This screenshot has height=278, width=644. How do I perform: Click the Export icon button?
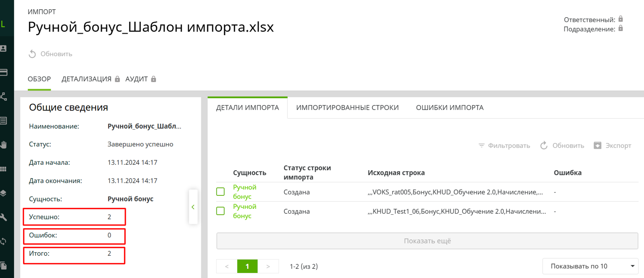click(613, 145)
